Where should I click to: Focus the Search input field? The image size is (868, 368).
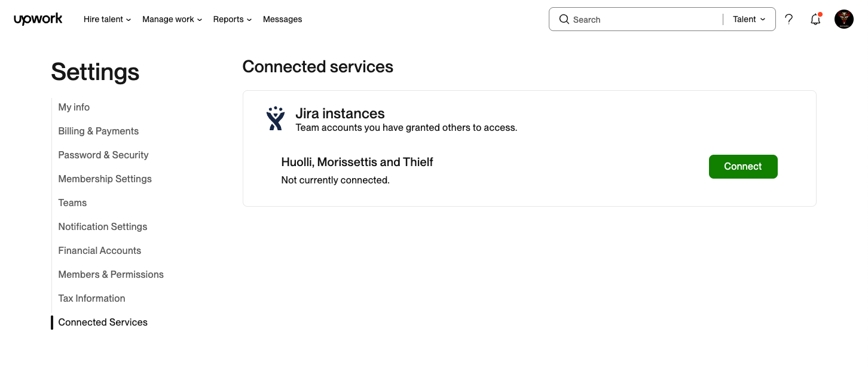(x=646, y=19)
